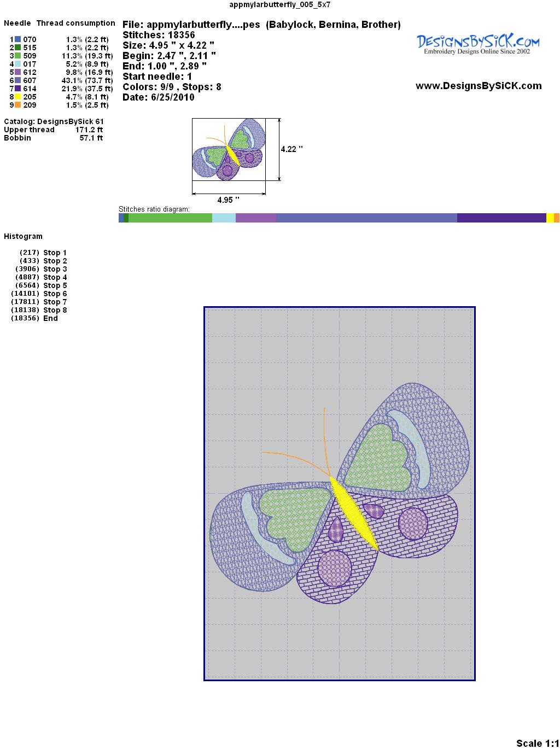Viewport: 560px width, 749px height.
Task: Select Stop 6 in the histogram list
Action: tap(55, 294)
